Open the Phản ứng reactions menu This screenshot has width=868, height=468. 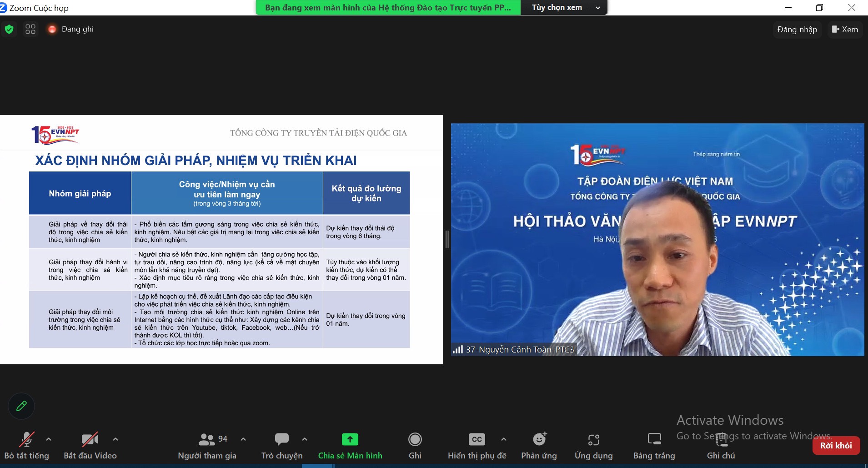tap(539, 446)
